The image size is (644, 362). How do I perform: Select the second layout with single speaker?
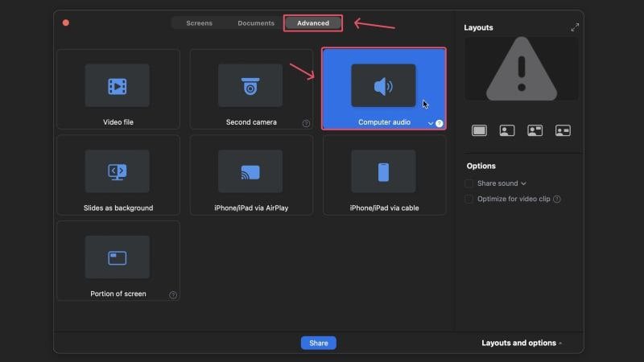(x=507, y=130)
